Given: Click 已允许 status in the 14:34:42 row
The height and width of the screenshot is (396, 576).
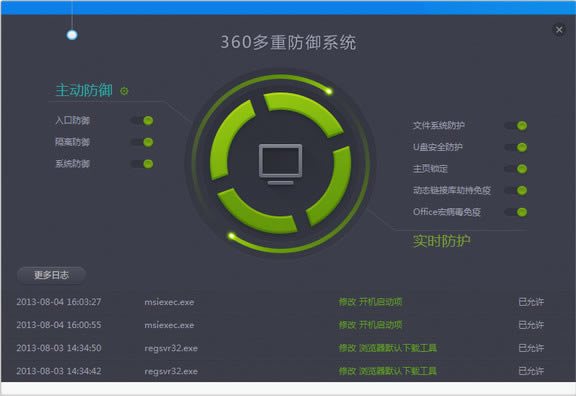Looking at the screenshot, I should click(x=531, y=371).
